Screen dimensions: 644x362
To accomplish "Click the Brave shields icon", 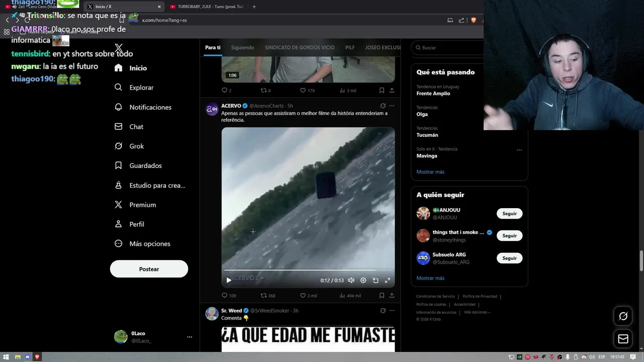I will [473, 20].
